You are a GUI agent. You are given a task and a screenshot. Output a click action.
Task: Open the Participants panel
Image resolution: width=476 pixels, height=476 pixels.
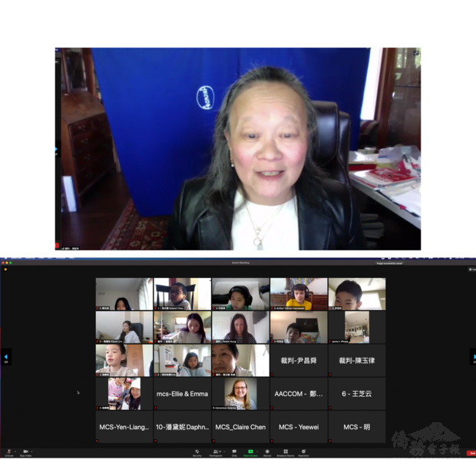coord(216,451)
